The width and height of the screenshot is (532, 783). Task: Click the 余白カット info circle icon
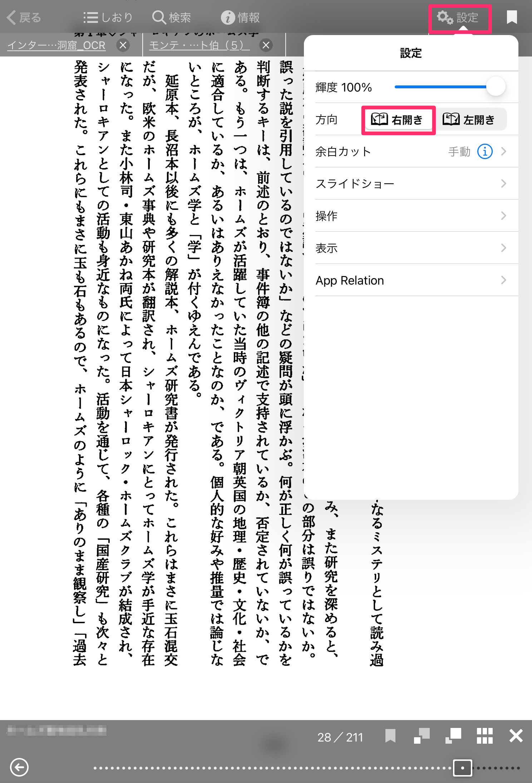(485, 152)
